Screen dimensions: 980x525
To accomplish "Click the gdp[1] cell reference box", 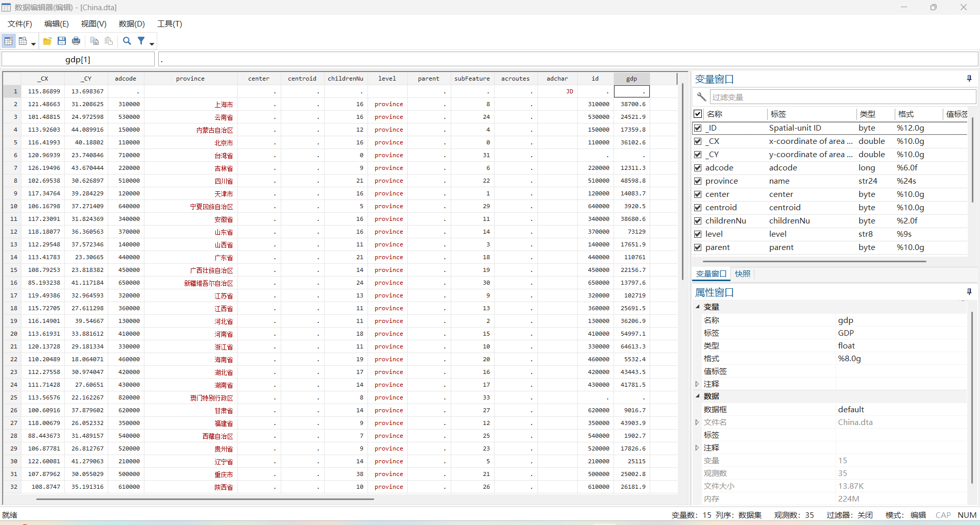I will (78, 60).
